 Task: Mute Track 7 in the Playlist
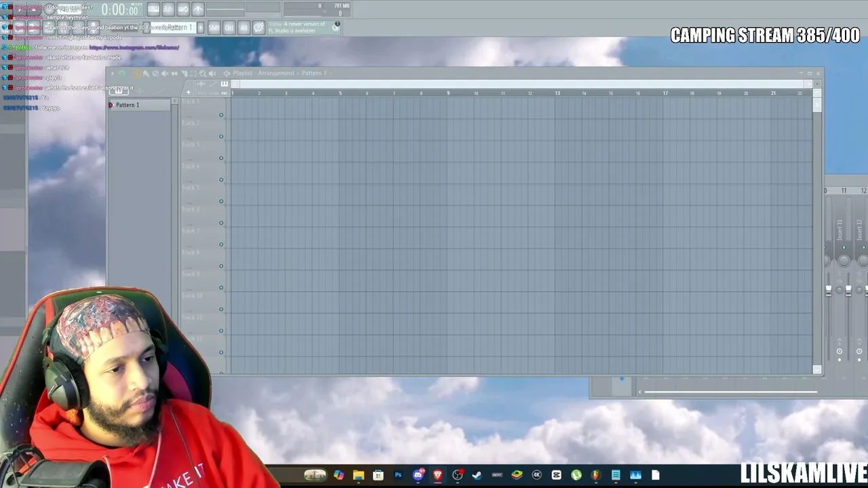pyautogui.click(x=221, y=245)
